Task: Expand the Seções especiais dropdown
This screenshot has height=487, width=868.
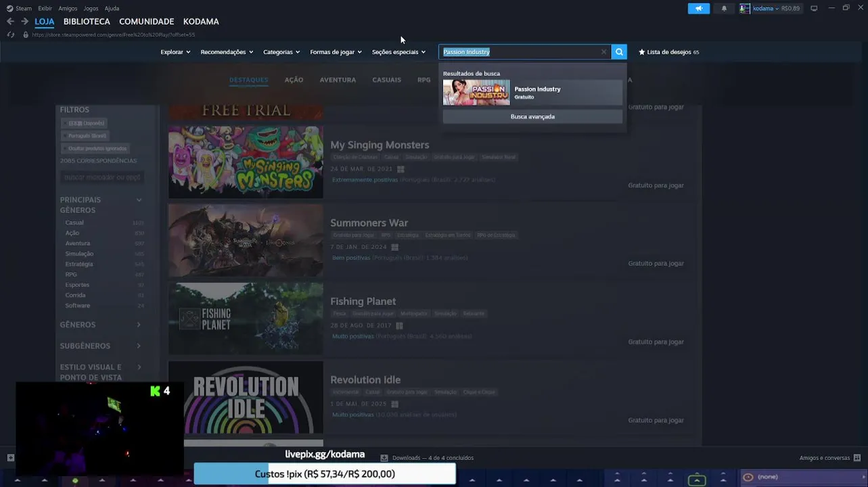Action: tap(398, 52)
